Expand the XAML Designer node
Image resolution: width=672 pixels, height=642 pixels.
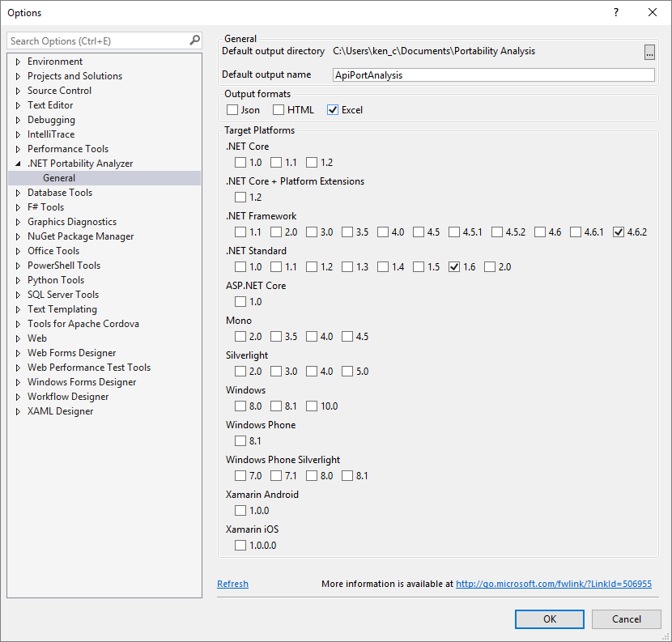[18, 411]
